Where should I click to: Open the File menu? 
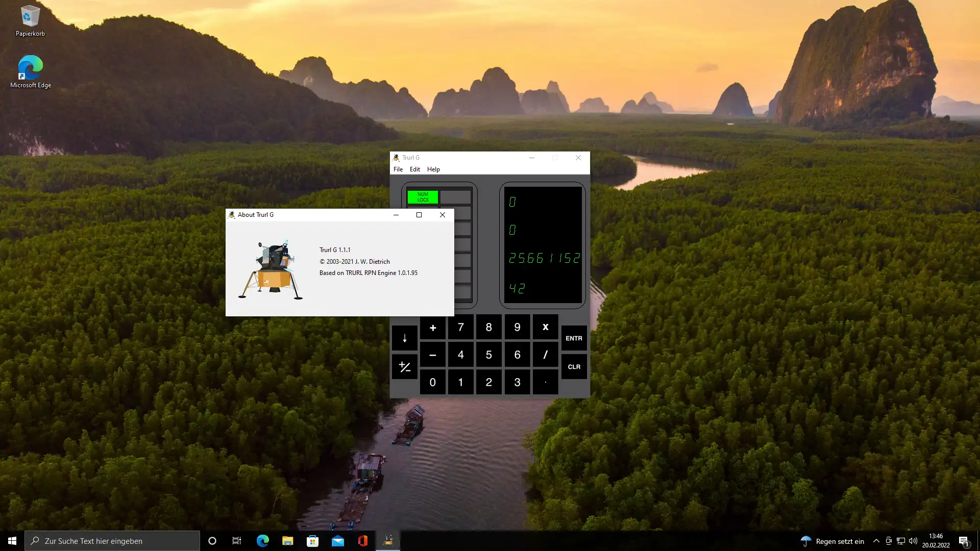click(x=398, y=169)
